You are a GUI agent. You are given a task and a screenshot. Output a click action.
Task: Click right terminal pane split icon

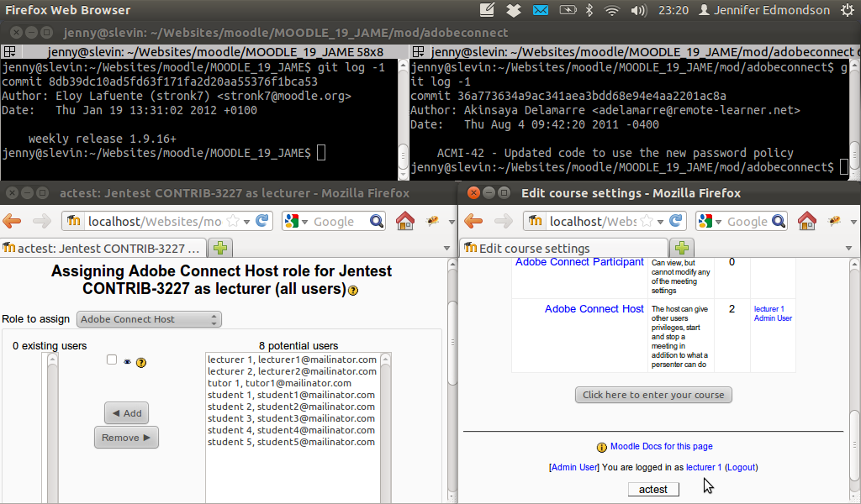point(419,51)
